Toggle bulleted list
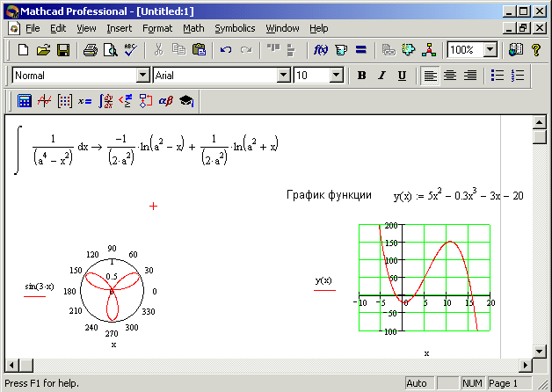The width and height of the screenshot is (552, 392). pyautogui.click(x=498, y=76)
